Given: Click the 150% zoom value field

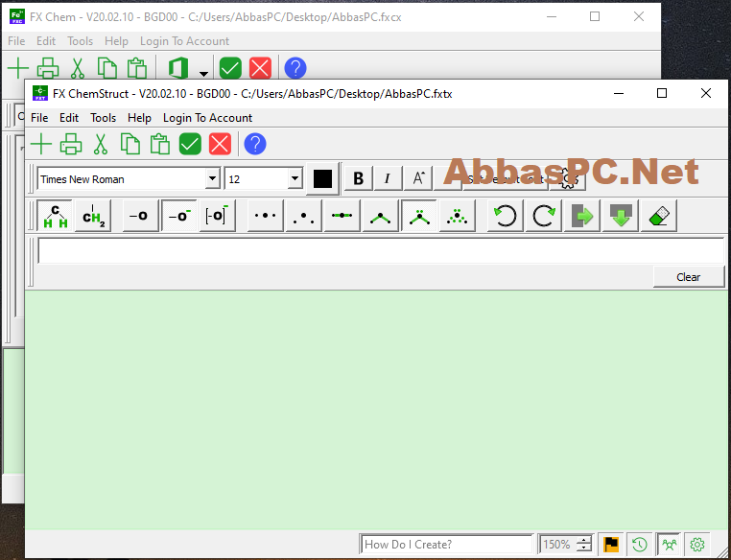Looking at the screenshot, I should coord(557,544).
